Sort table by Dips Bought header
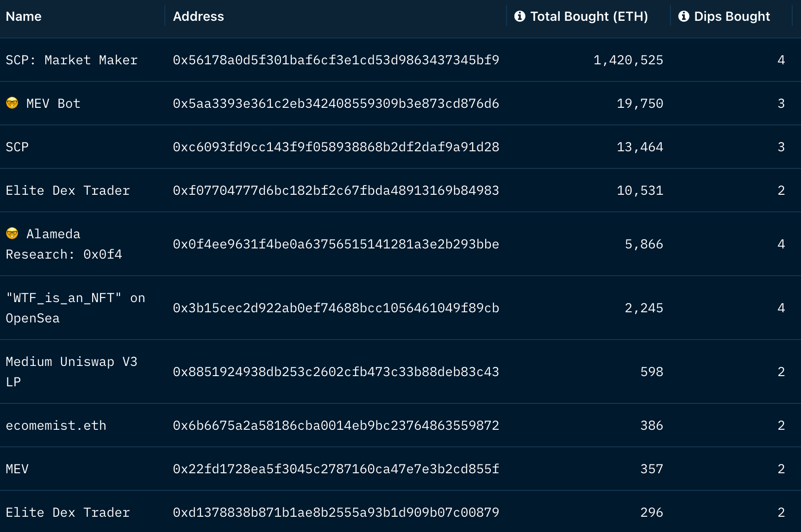801x532 pixels. pyautogui.click(x=732, y=17)
